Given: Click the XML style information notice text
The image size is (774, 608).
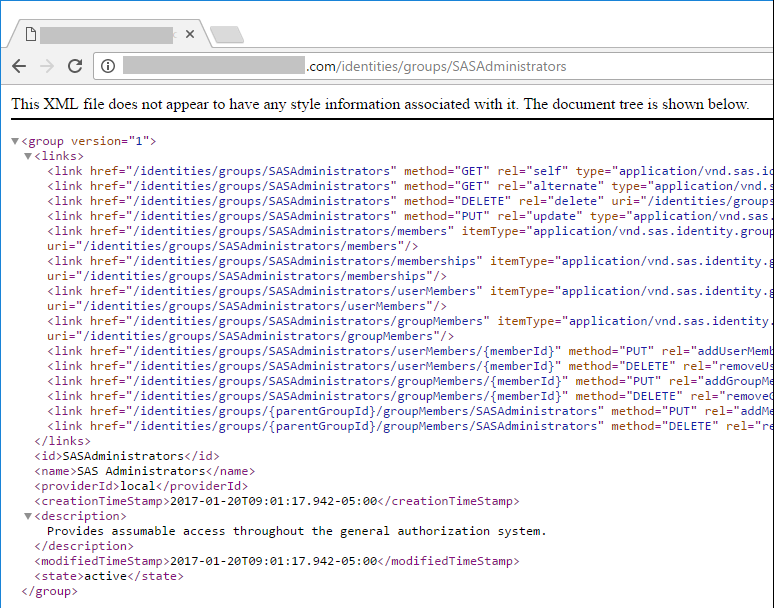Looking at the screenshot, I should [x=380, y=104].
